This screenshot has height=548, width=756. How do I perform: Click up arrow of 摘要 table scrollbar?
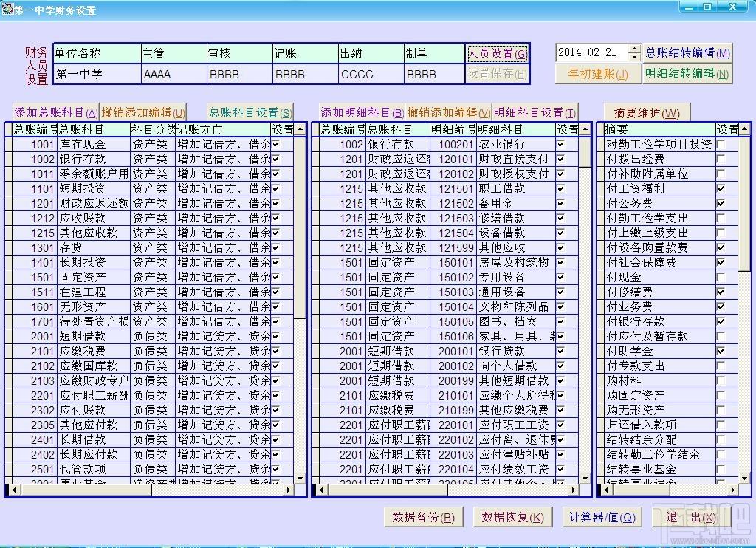click(x=745, y=129)
